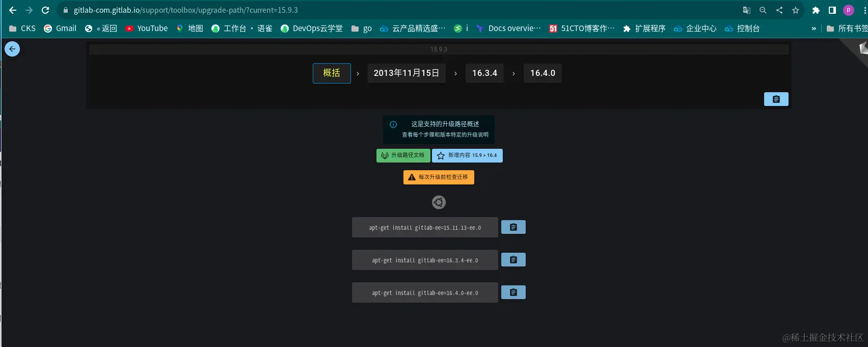Open the 升级路径文档 button
This screenshot has width=868, height=347.
point(403,155)
